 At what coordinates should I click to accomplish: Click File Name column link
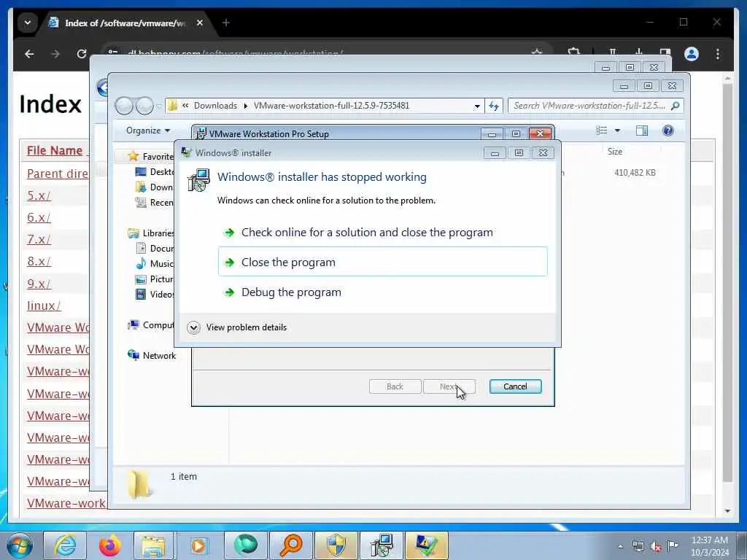55,150
